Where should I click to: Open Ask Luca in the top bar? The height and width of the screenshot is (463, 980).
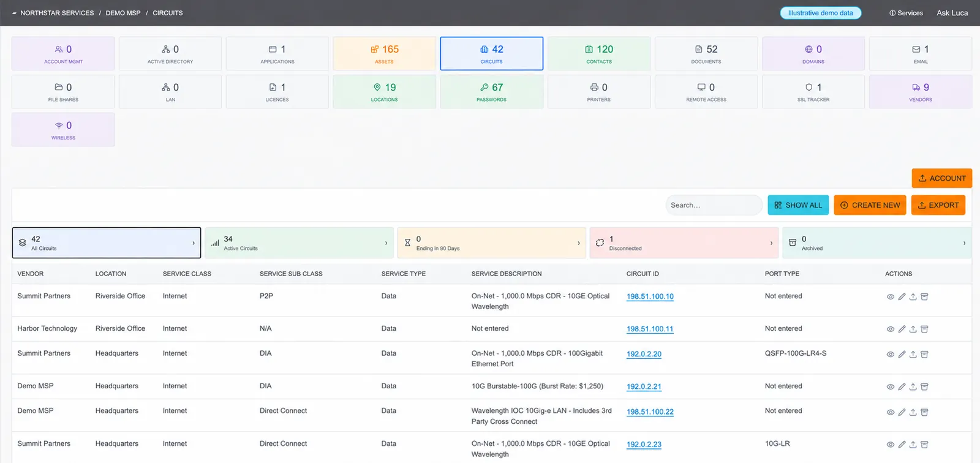tap(952, 13)
